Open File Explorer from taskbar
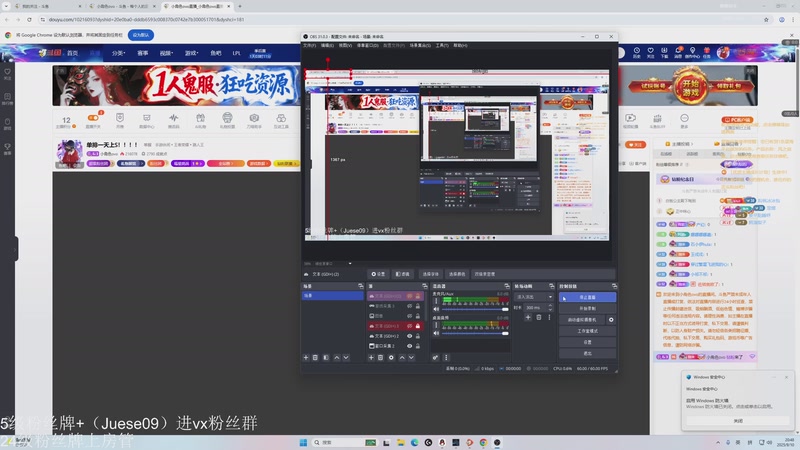The width and height of the screenshot is (800, 450). pyautogui.click(x=401, y=442)
